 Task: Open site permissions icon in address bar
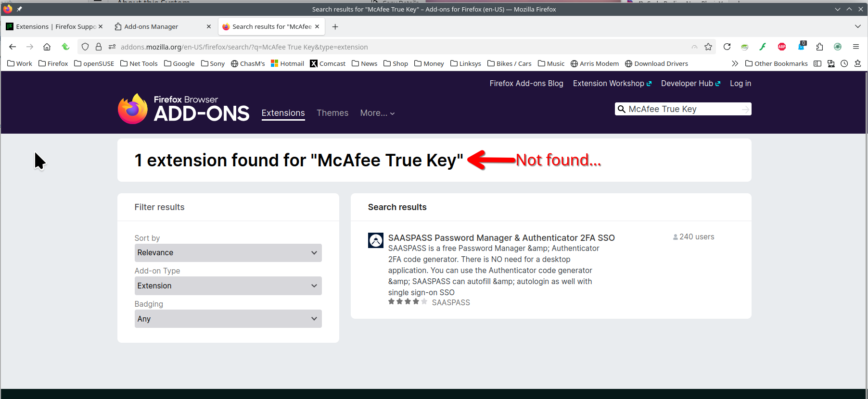[x=112, y=47]
